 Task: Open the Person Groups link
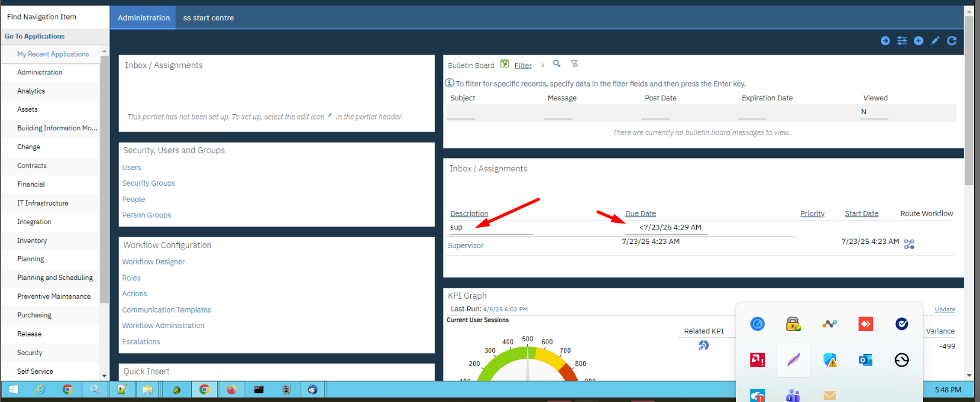pos(147,215)
